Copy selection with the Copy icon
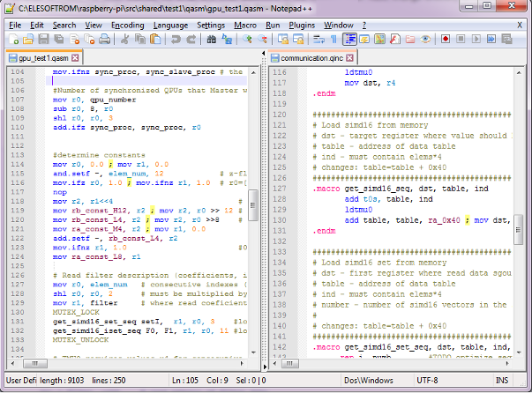Image resolution: width=532 pixels, height=393 pixels. [x=139, y=40]
